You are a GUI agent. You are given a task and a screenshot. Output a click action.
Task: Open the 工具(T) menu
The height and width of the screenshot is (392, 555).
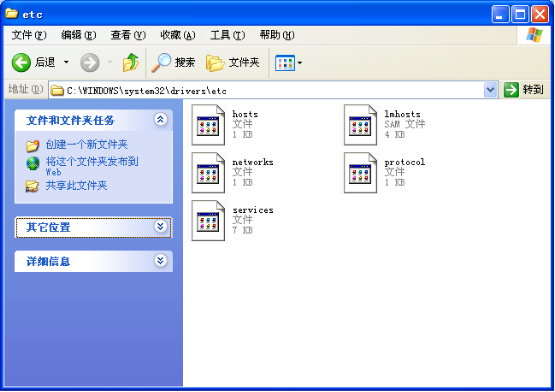227,35
